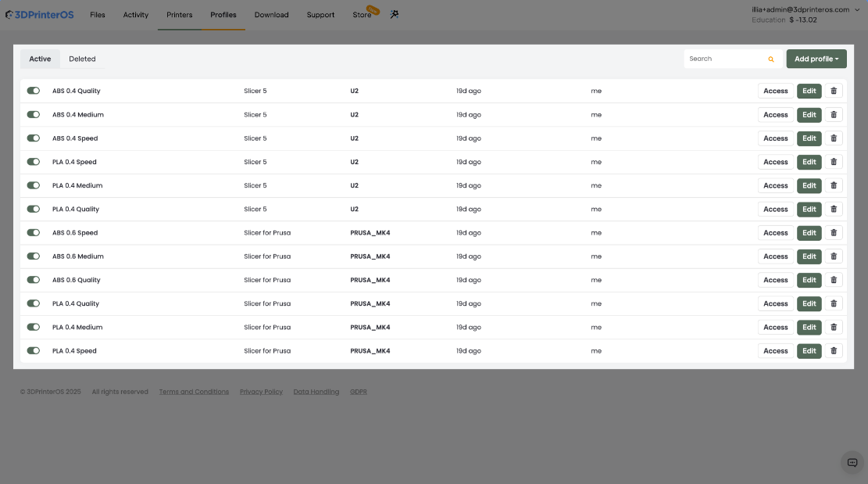Screen dimensions: 868x484
Task: Delete the ABS 0.6 Quality profile
Action: pyautogui.click(x=833, y=280)
